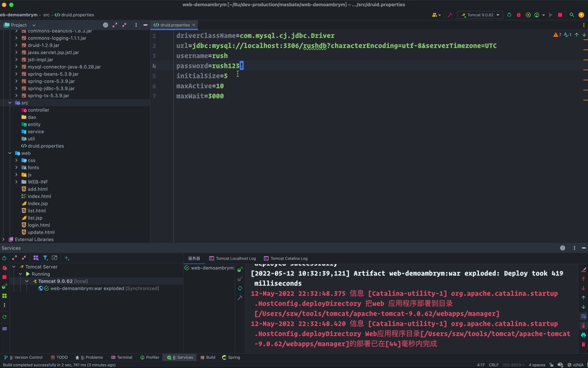
Task: Collapse the Tomcat Server node in Services
Action: (14, 267)
